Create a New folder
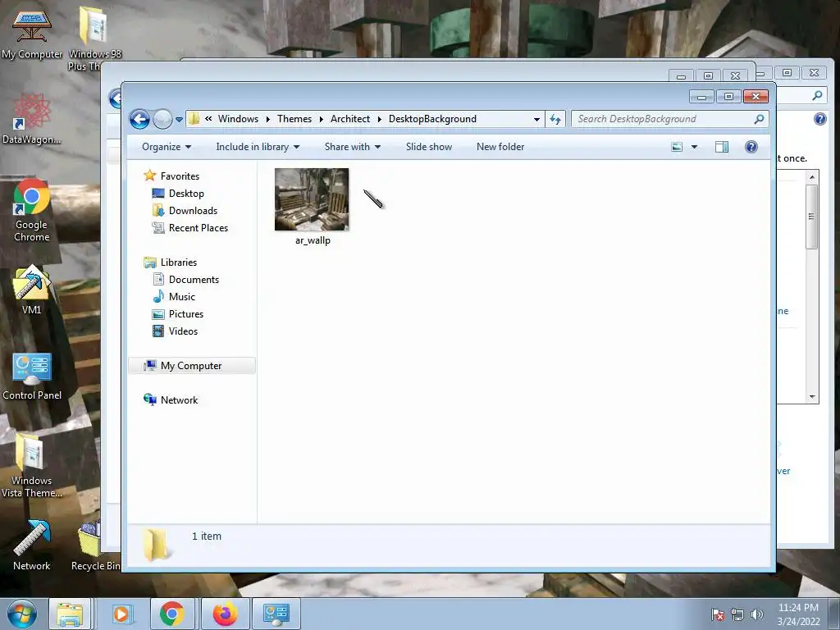The width and height of the screenshot is (840, 630). 500,147
